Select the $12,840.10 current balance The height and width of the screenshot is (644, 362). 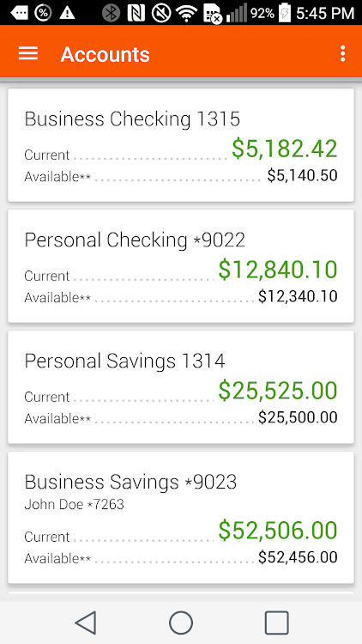278,270
